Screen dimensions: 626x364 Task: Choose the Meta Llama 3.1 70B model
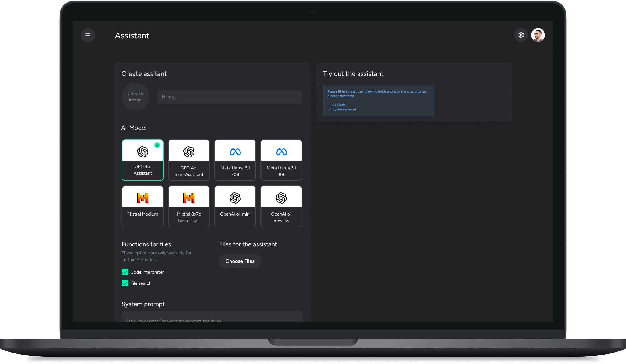pos(235,160)
